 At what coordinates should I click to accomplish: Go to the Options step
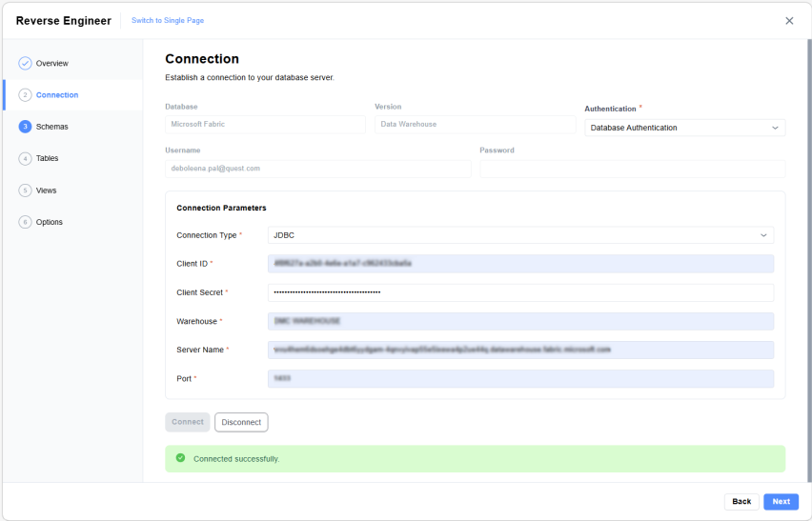tap(50, 222)
